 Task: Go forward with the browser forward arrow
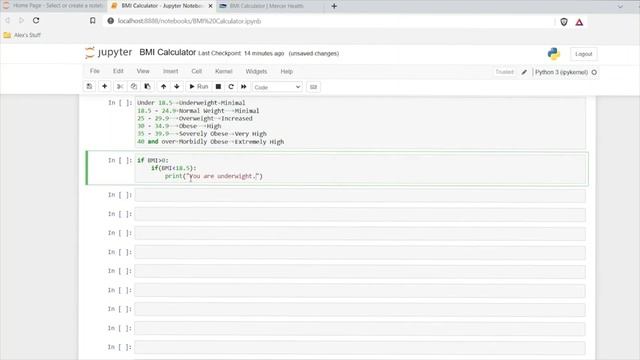coord(21,20)
